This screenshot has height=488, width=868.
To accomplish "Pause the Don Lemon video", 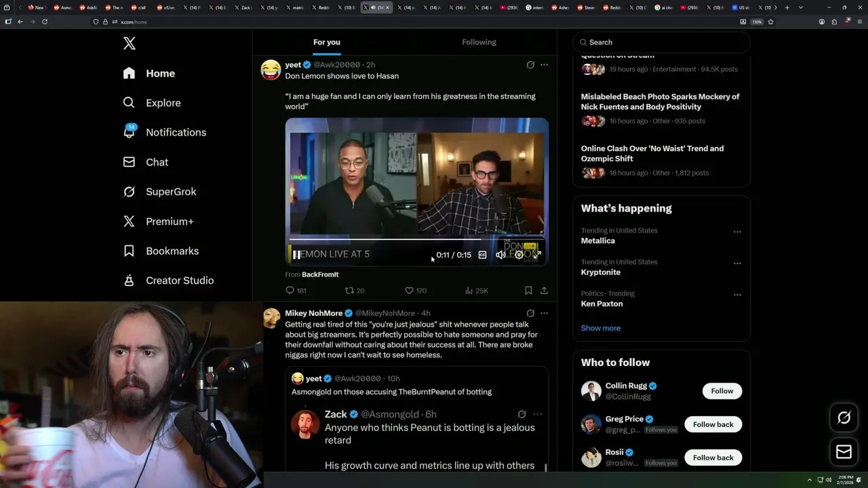I will (296, 255).
